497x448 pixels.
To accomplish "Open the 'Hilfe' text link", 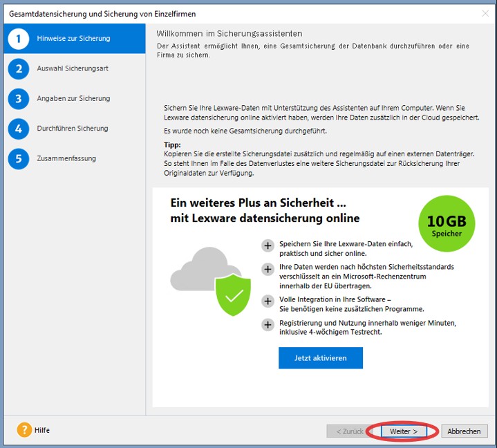I will 42,430.
